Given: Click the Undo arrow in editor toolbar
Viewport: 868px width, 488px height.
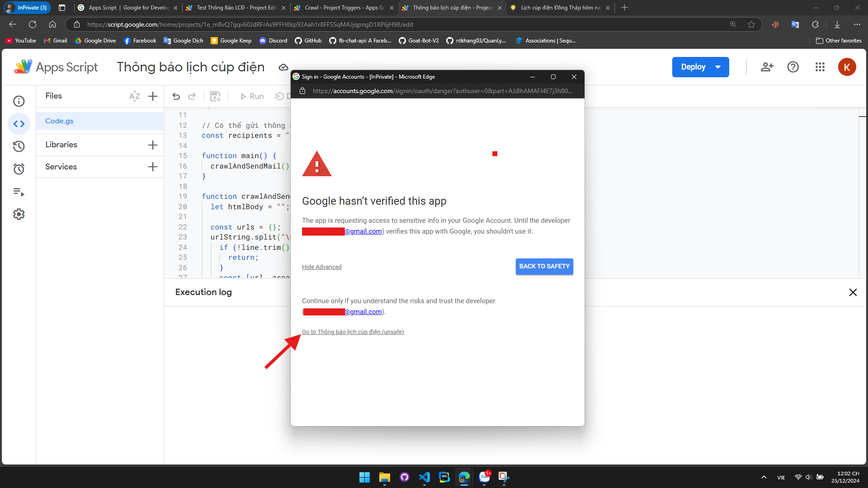Looking at the screenshot, I should 176,96.
